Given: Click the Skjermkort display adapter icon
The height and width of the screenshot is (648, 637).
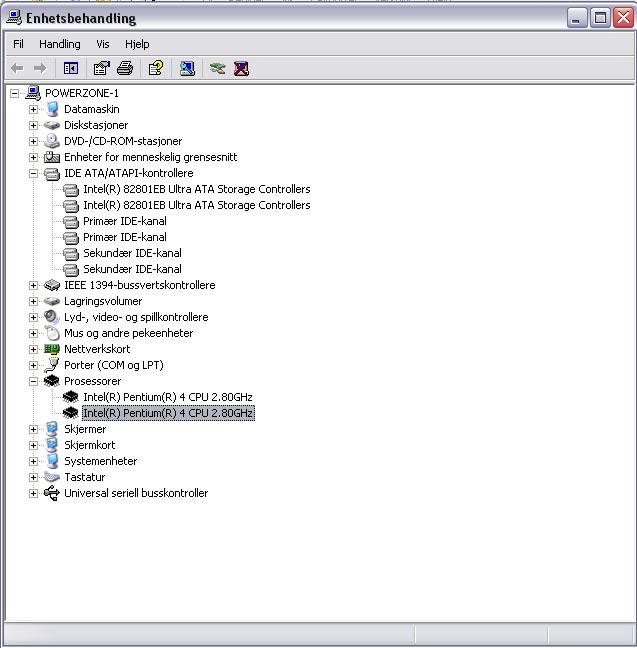Looking at the screenshot, I should point(52,445).
